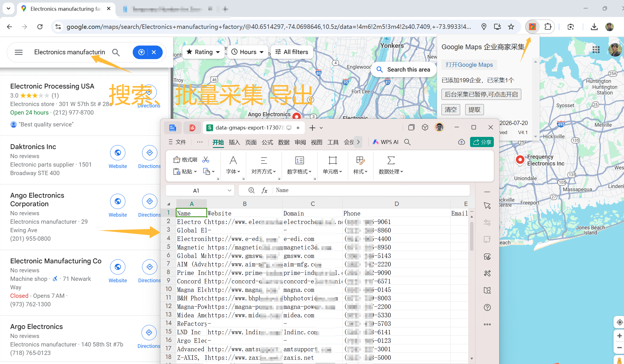This screenshot has height=364, width=624.
Task: Zoom in the map with plus
Action: click(x=619, y=336)
